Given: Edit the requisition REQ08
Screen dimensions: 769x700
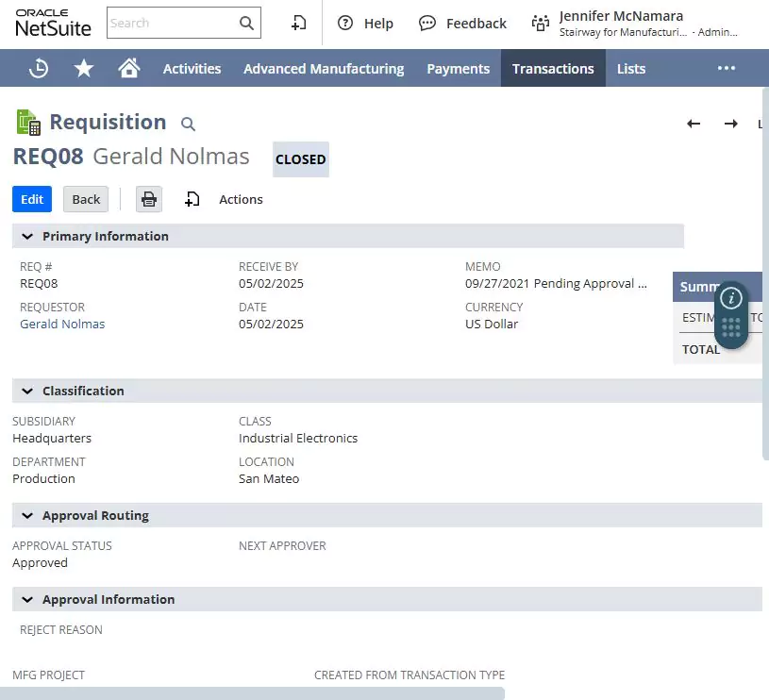Looking at the screenshot, I should (x=31, y=199).
